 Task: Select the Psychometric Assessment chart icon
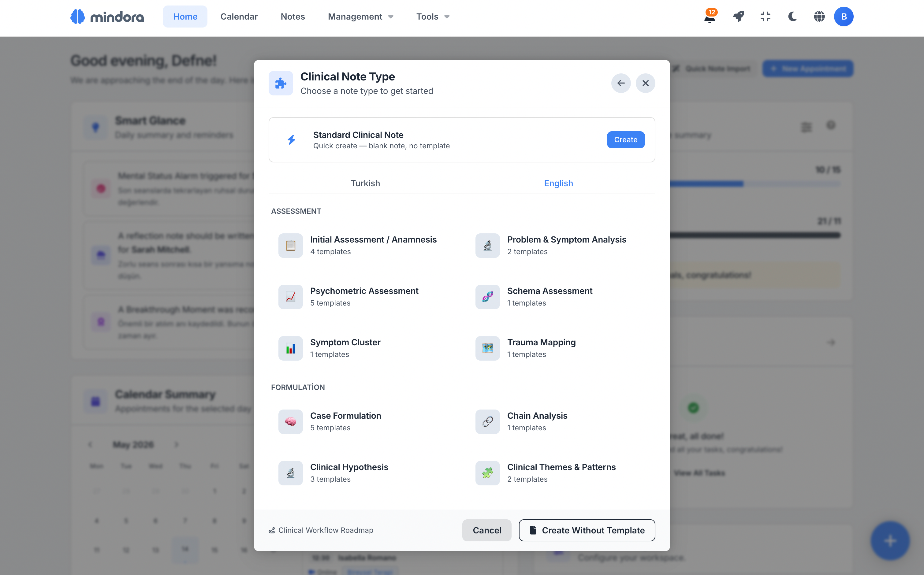pos(290,297)
